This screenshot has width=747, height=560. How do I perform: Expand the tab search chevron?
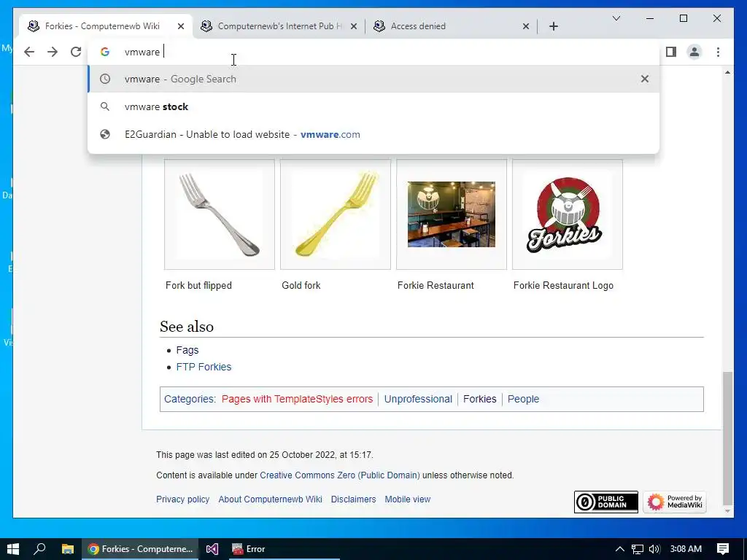616,18
